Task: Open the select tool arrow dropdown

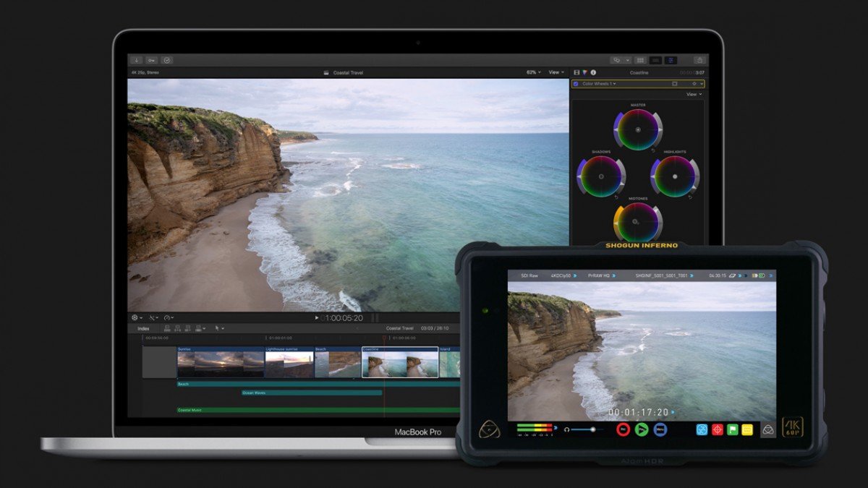Action: [x=219, y=328]
